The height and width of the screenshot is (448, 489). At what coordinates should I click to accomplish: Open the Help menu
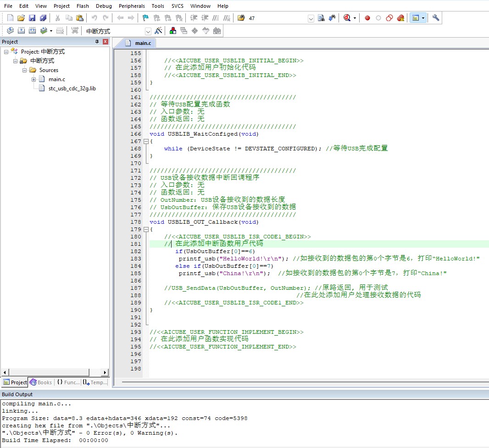click(x=222, y=6)
